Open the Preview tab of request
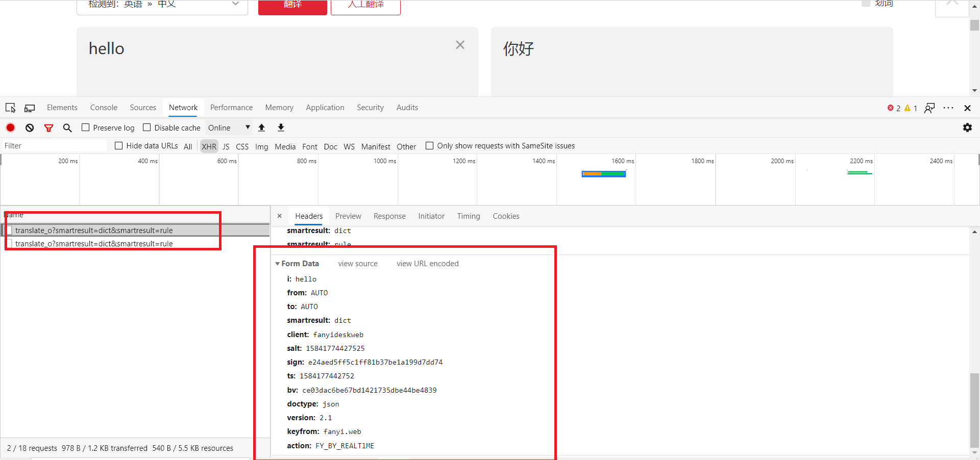The width and height of the screenshot is (980, 460). tap(348, 216)
